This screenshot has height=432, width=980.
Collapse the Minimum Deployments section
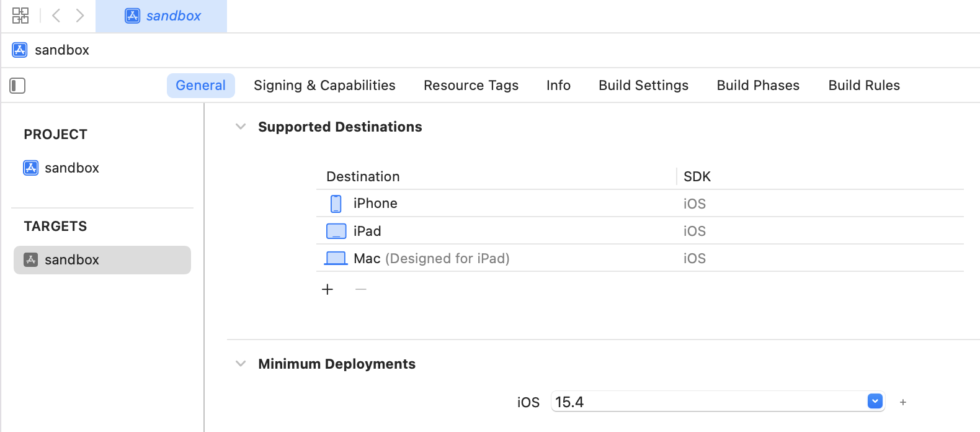tap(241, 364)
